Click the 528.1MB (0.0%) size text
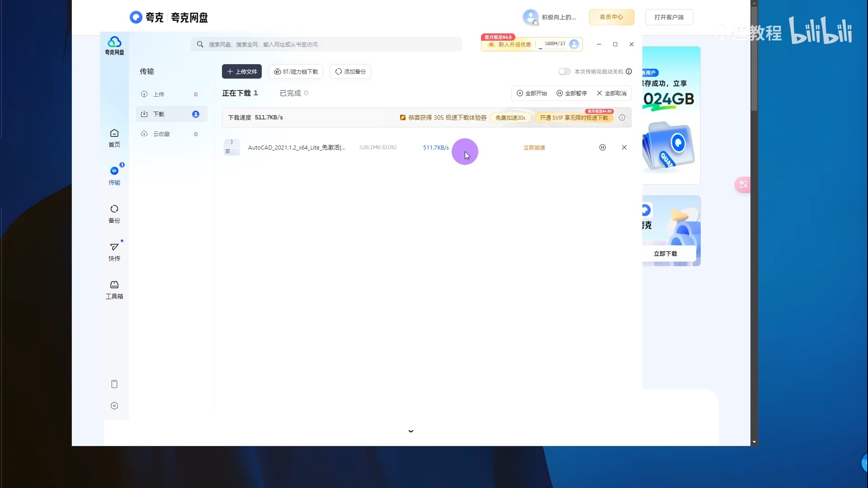The image size is (868, 488). pyautogui.click(x=378, y=147)
